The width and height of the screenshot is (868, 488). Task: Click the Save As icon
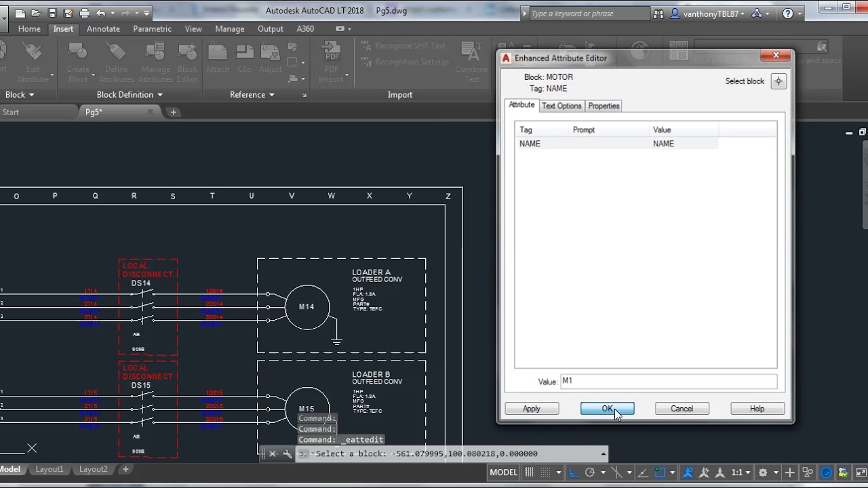pyautogui.click(x=68, y=13)
